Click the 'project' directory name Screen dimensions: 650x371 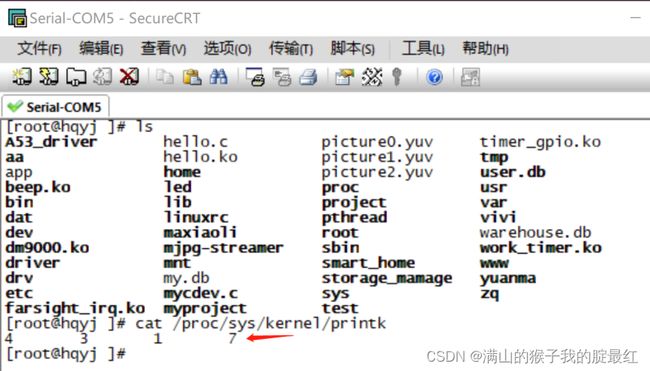(x=354, y=202)
